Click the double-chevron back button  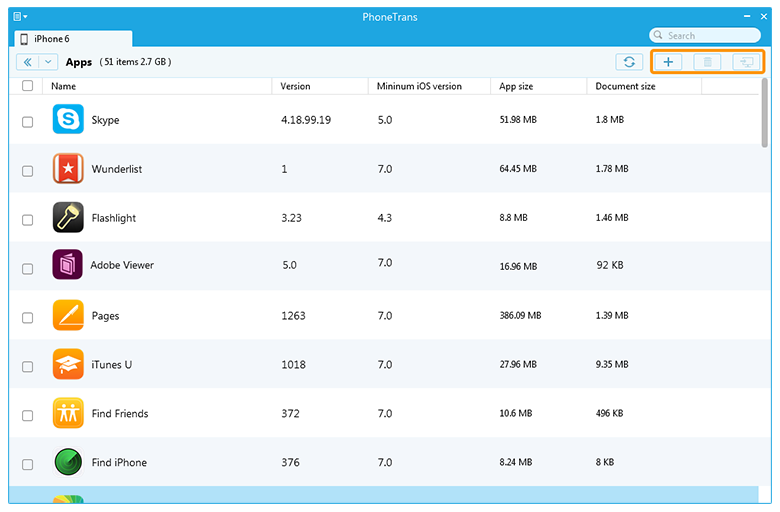pyautogui.click(x=27, y=62)
